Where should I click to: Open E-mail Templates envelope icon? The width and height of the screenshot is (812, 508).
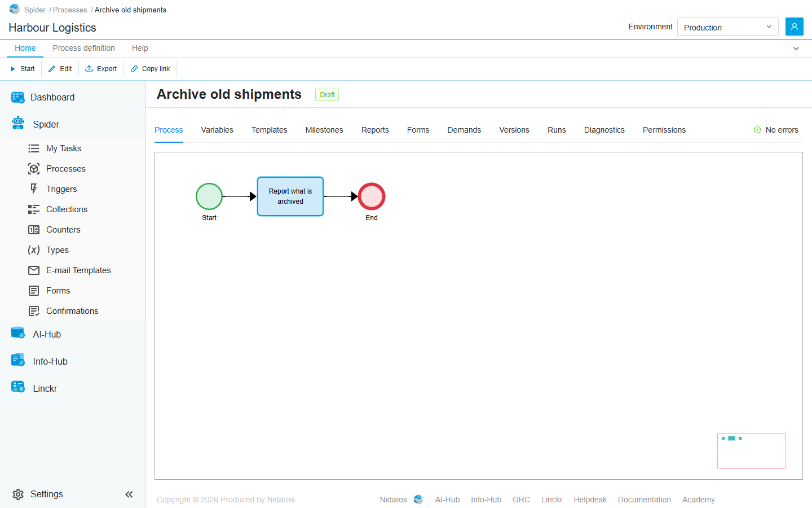34,270
